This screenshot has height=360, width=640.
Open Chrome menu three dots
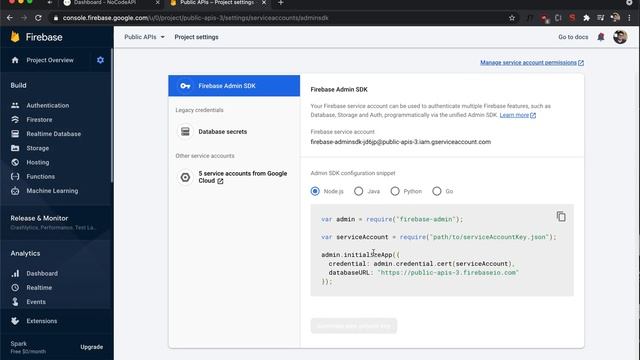click(630, 18)
